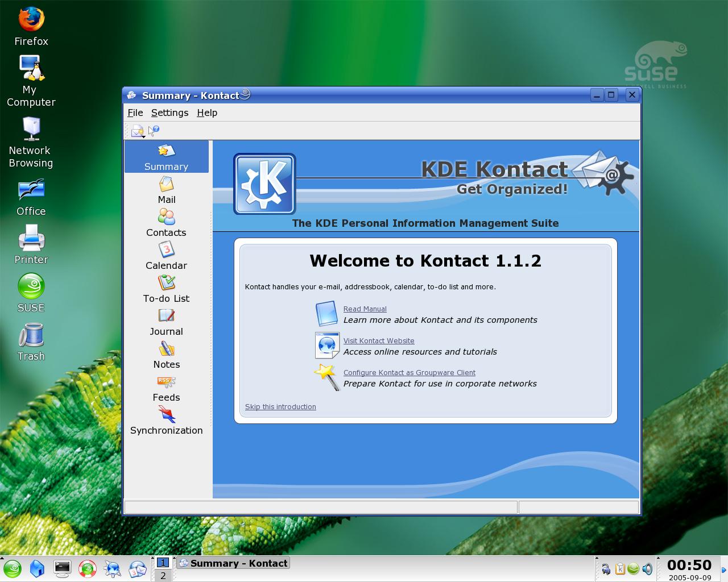Viewport: 728px width, 582px height.
Task: Switch to virtual desktop 2
Action: tap(163, 575)
